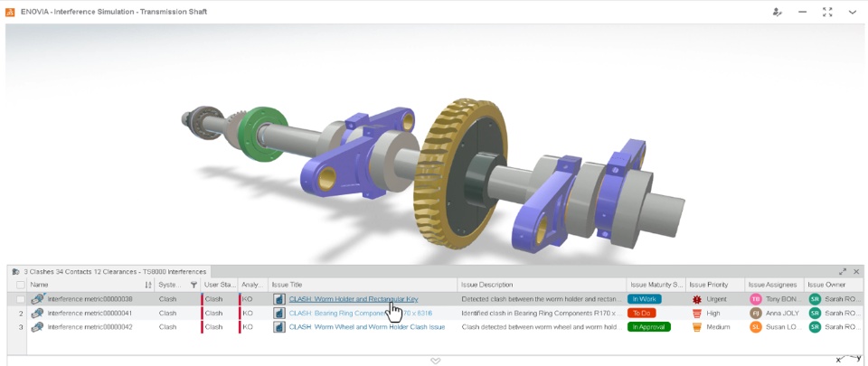Click the interferences tab icon
The image size is (868, 366).
tap(15, 271)
